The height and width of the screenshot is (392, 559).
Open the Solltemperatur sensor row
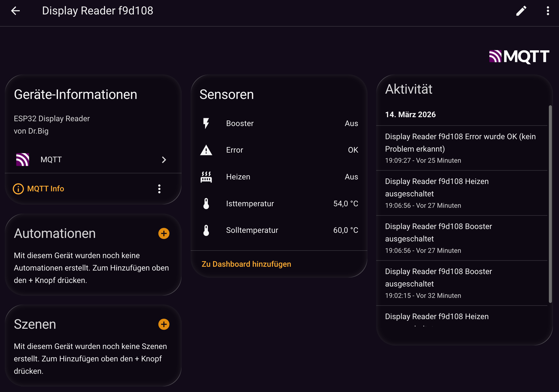tap(278, 230)
